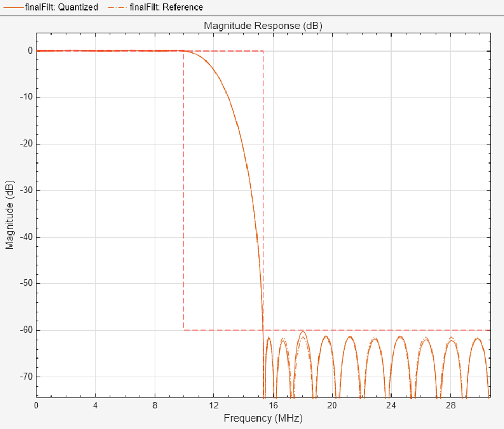
Task: Click the y-axis tick label -40
Action: [x=26, y=237]
